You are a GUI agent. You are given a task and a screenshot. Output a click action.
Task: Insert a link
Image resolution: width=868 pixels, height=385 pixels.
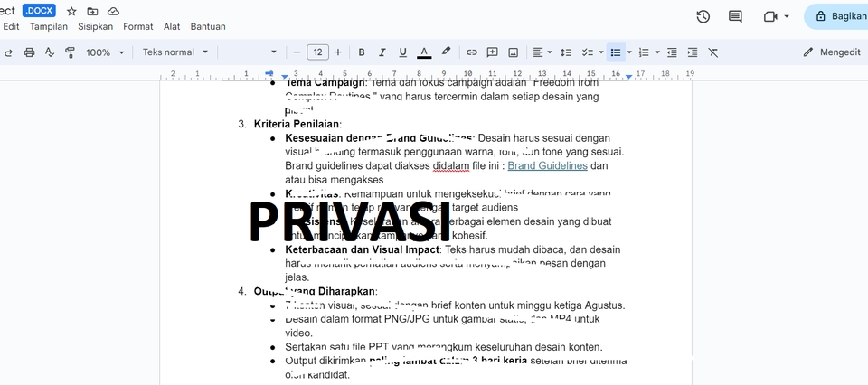coord(472,52)
